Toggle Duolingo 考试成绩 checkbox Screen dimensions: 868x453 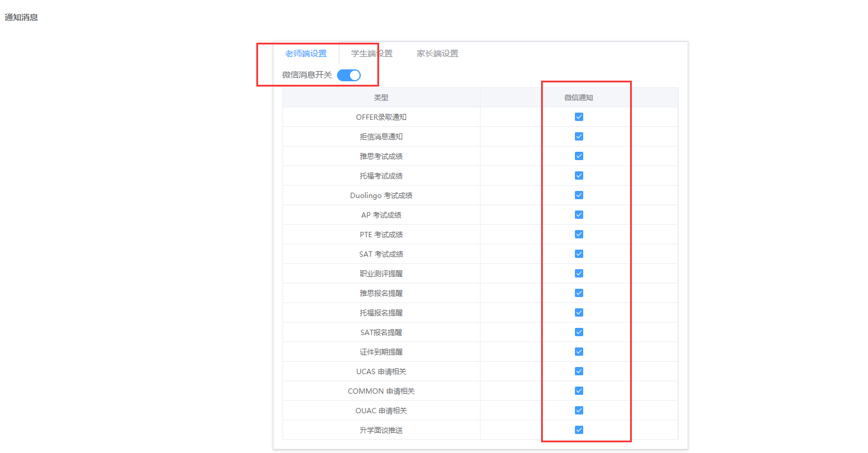point(579,195)
